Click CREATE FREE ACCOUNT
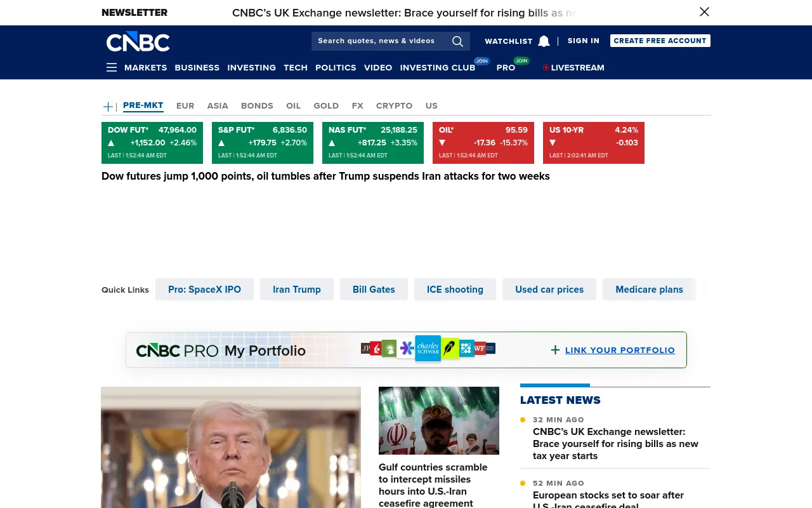This screenshot has width=812, height=508. pyautogui.click(x=660, y=41)
